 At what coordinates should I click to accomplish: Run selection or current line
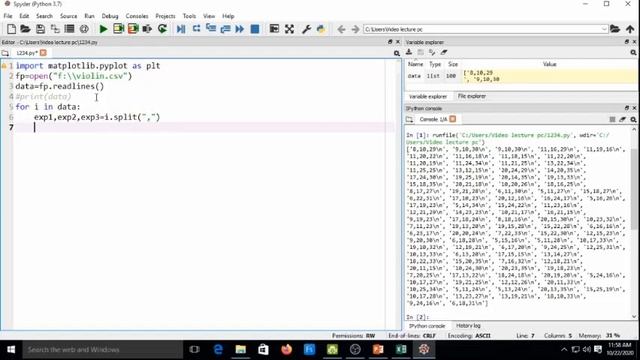(x=147, y=29)
